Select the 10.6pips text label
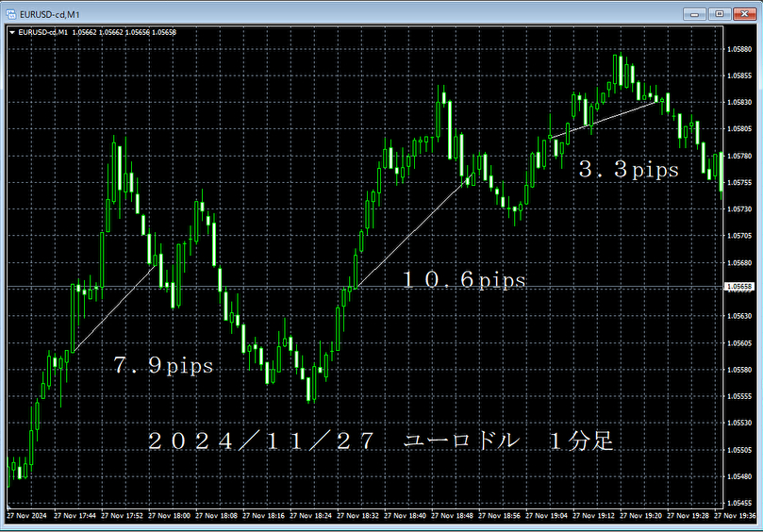 point(464,280)
